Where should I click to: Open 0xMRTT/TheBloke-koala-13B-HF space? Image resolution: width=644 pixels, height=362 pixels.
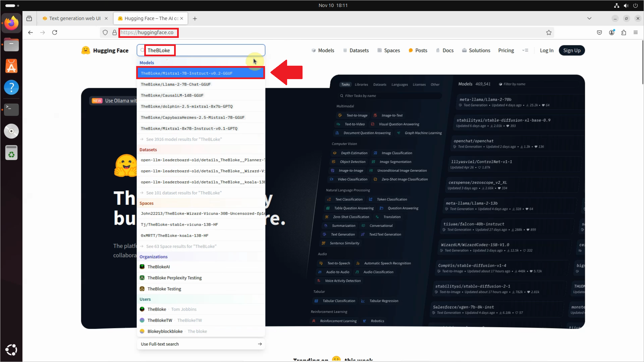click(201, 235)
